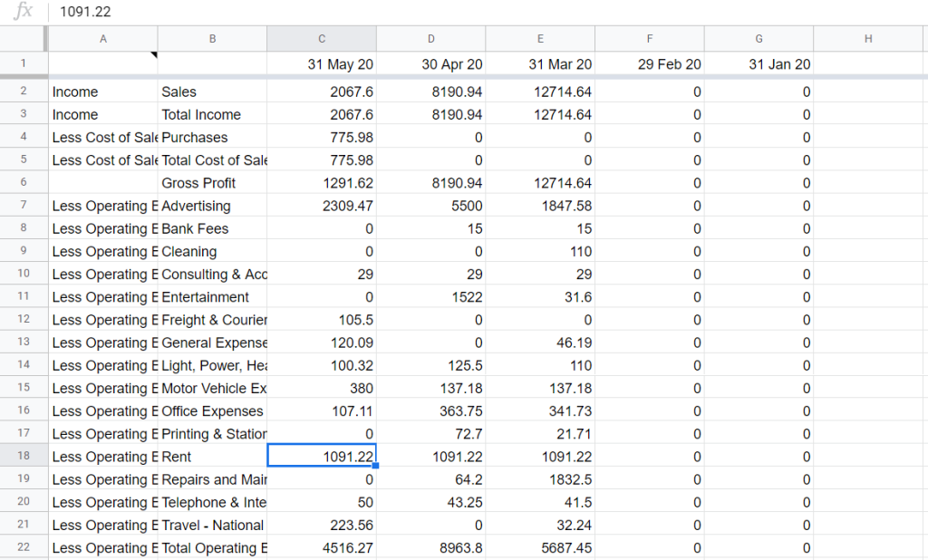Select all cells using corner box
This screenshot has width=928, height=560.
pos(24,38)
